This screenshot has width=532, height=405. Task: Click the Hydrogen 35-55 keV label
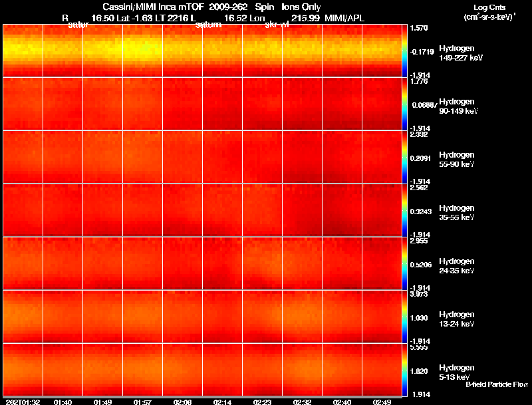click(x=457, y=213)
